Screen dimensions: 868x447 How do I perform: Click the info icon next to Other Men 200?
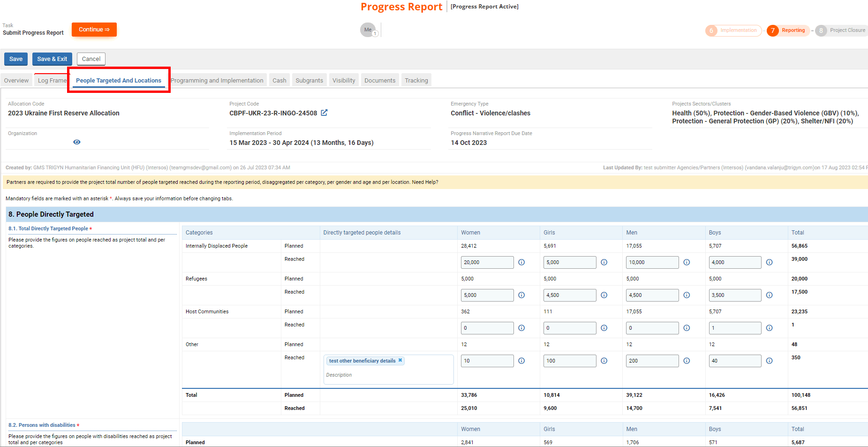click(687, 361)
